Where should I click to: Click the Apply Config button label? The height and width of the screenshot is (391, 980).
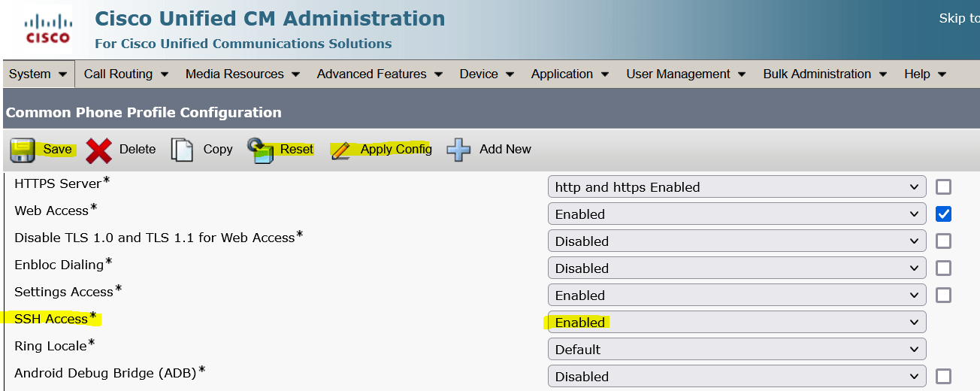click(396, 149)
